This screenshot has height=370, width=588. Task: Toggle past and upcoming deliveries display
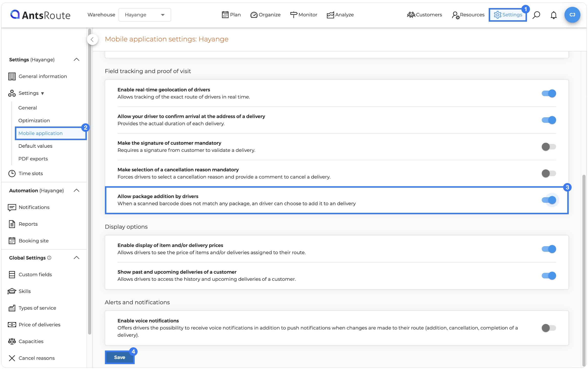(x=549, y=276)
